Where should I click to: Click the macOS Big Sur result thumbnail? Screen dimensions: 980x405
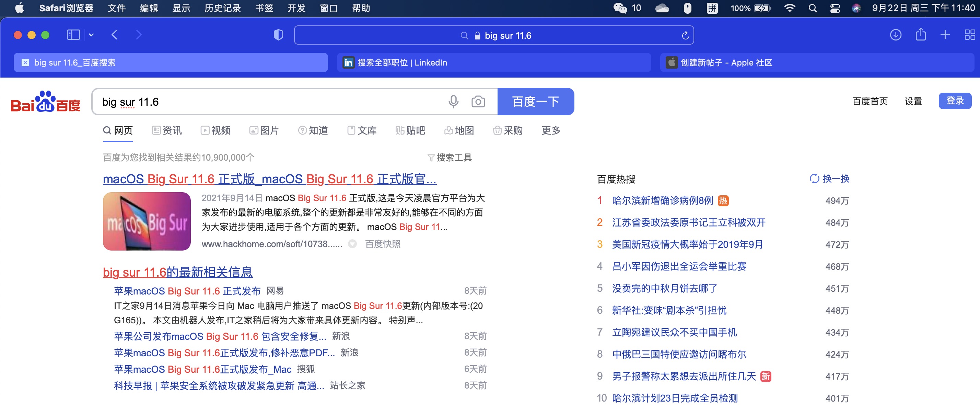[x=147, y=221]
